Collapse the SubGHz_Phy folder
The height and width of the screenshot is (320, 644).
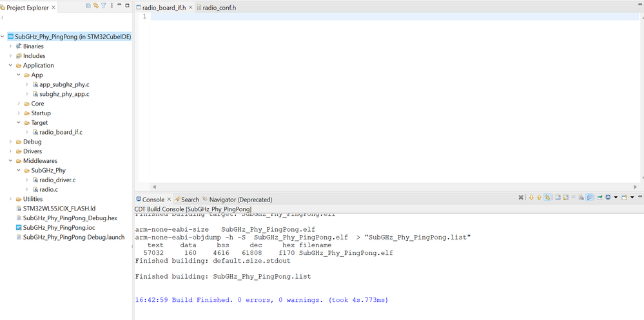point(19,170)
